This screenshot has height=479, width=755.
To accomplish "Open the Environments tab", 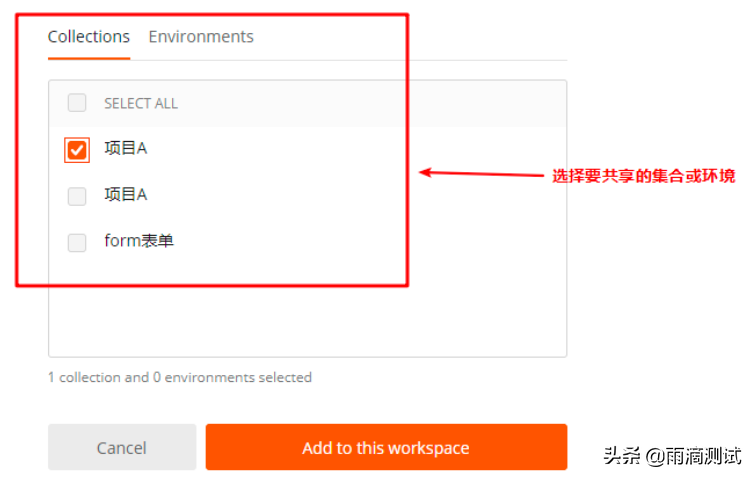I will (x=201, y=37).
